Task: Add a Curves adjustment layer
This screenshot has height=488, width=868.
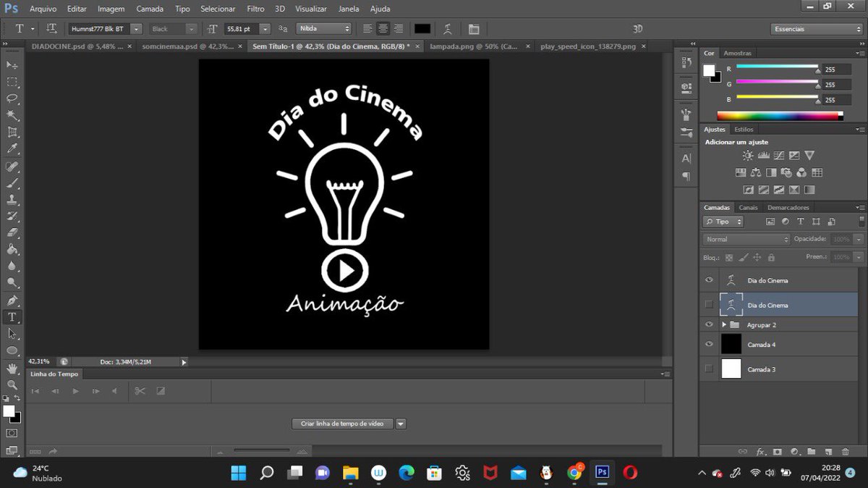Action: pyautogui.click(x=779, y=155)
